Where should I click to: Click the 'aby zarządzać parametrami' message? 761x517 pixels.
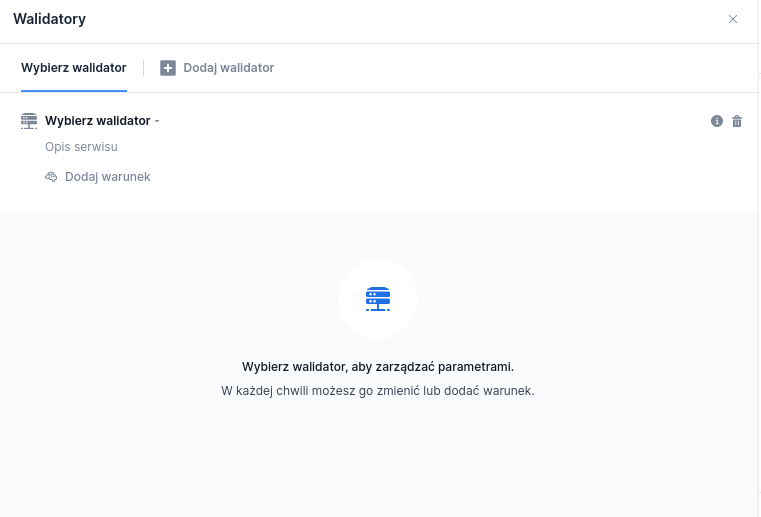(x=378, y=367)
